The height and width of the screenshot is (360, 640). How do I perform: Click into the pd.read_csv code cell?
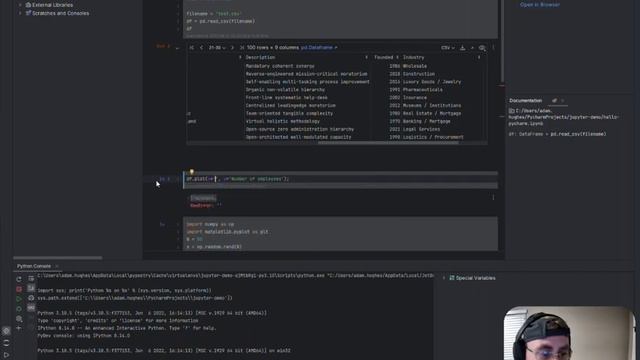[x=340, y=19]
